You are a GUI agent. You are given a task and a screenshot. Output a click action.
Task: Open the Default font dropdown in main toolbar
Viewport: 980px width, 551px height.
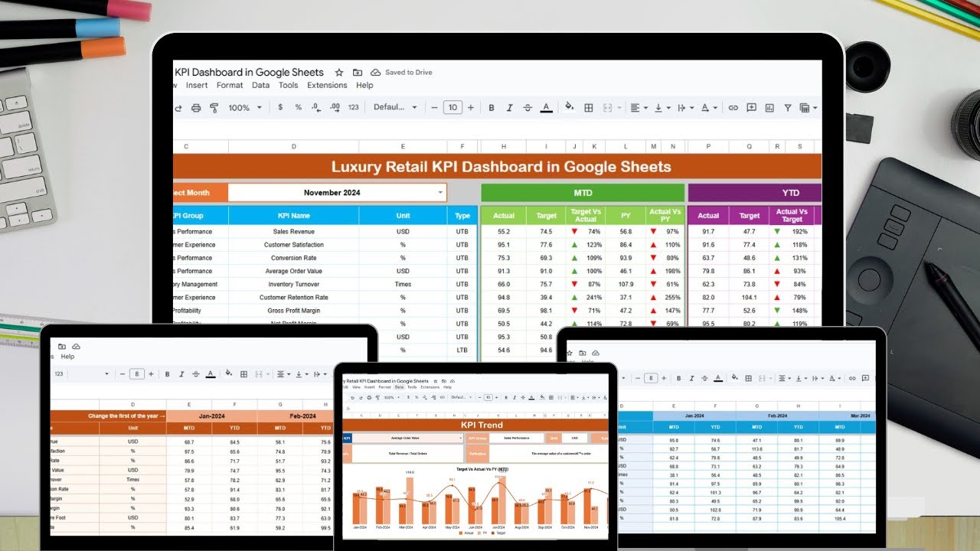[x=395, y=108]
